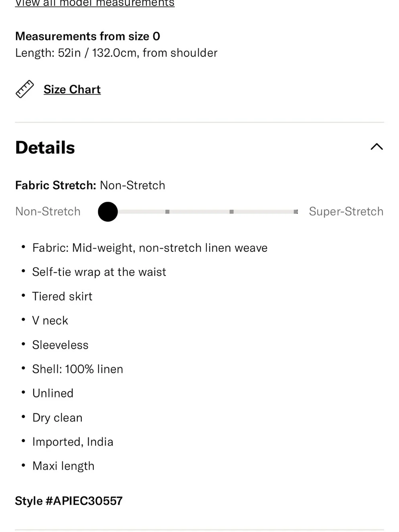
Task: Select the Style #APIEC30557 text
Action: click(x=69, y=501)
